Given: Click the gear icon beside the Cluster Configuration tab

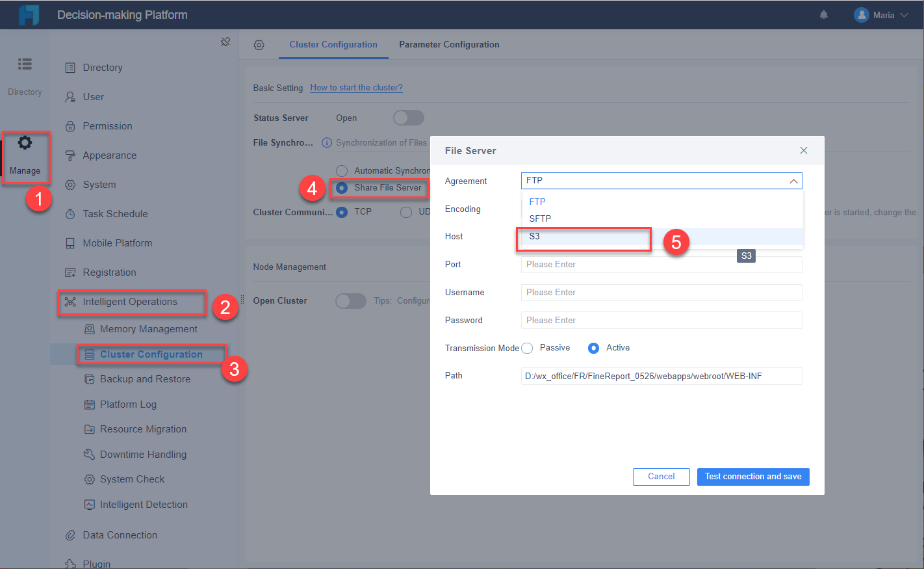Looking at the screenshot, I should pos(259,45).
